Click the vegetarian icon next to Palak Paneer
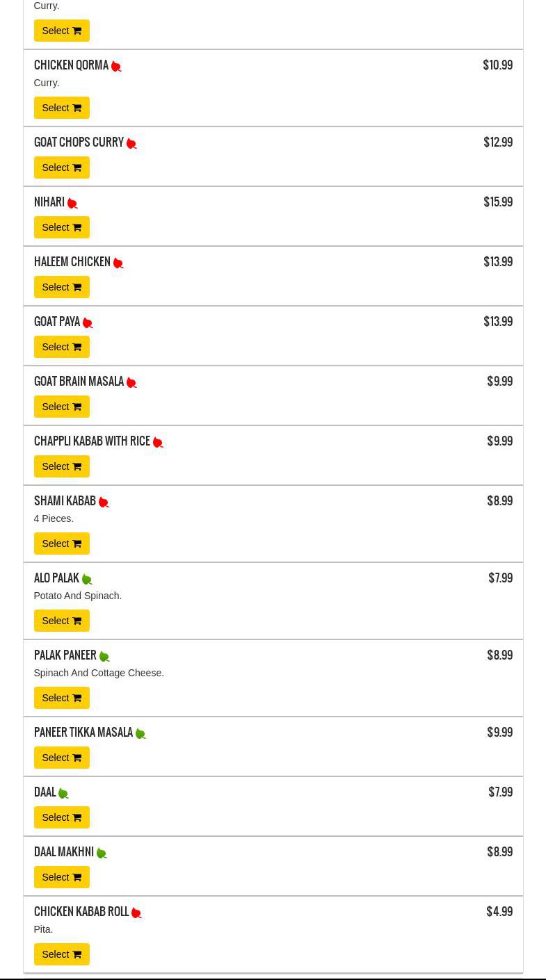The height and width of the screenshot is (980, 546). click(104, 657)
